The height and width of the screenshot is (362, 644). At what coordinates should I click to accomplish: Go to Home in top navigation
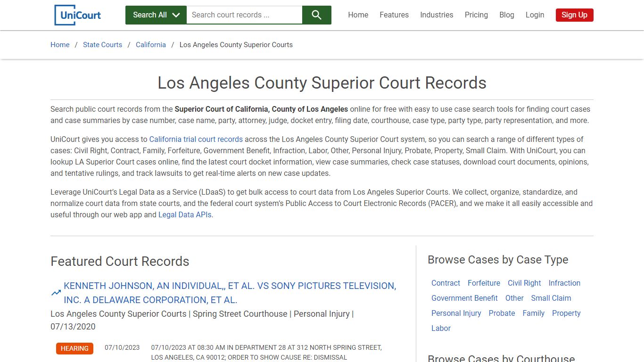click(358, 15)
